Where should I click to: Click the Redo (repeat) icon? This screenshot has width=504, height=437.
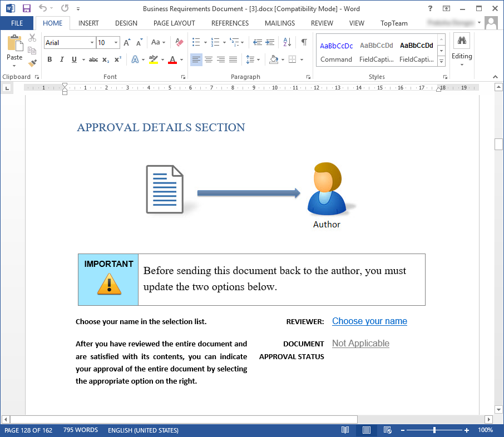coord(65,8)
